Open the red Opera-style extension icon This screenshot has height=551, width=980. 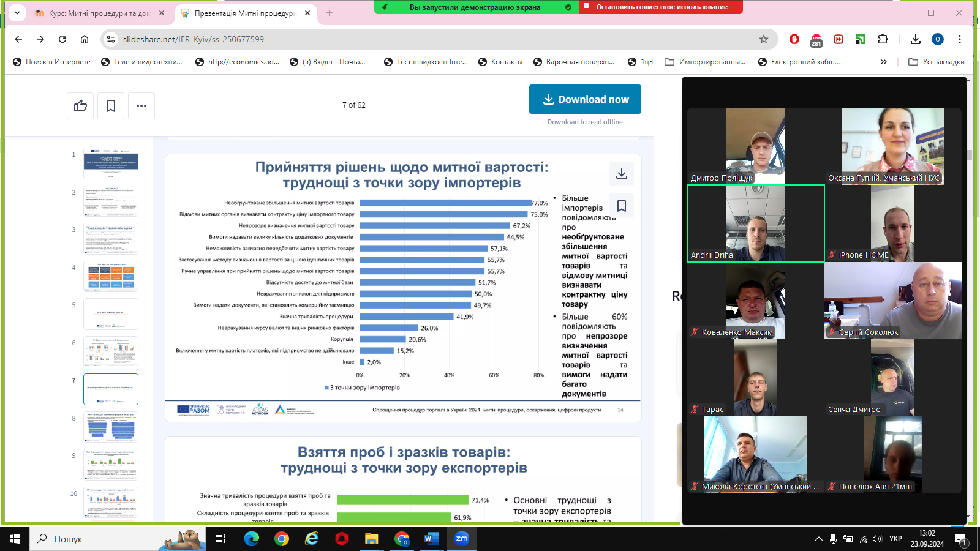pyautogui.click(x=794, y=39)
